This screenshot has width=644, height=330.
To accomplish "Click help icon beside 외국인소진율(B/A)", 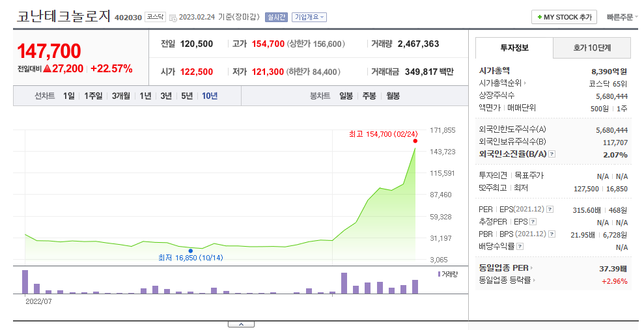I will 552,154.
